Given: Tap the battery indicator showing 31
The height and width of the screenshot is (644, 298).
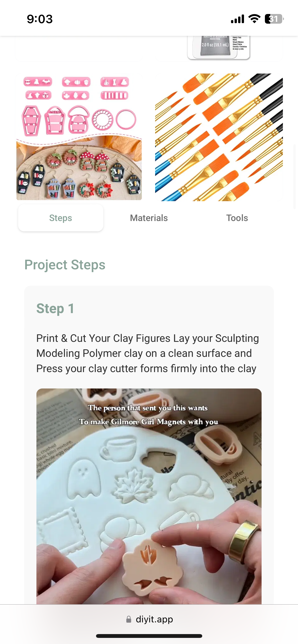Looking at the screenshot, I should point(274,19).
